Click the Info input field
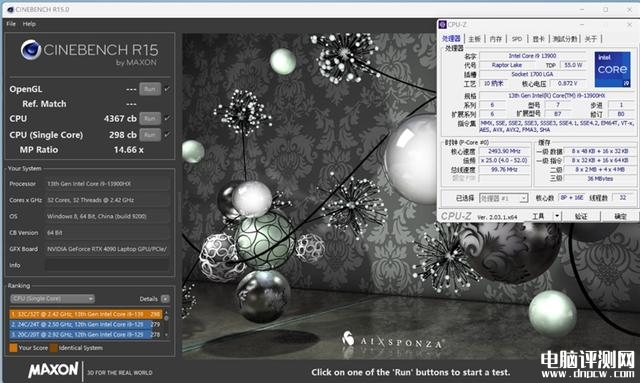This screenshot has height=383, width=640. (107, 265)
